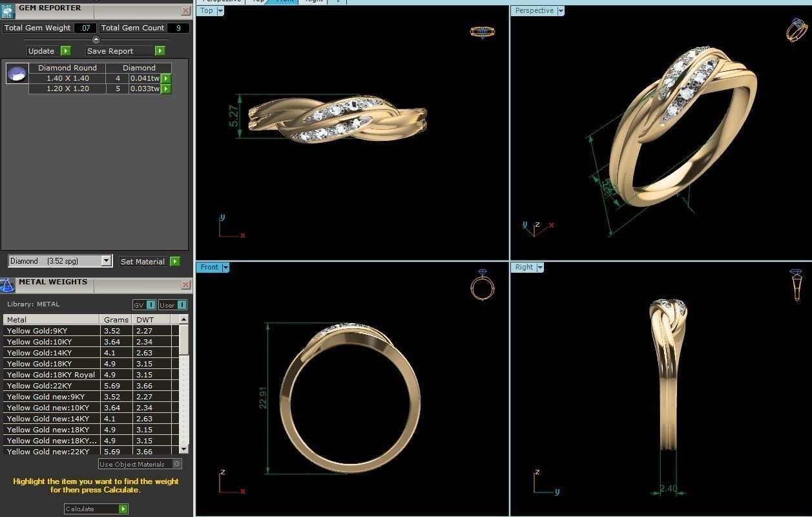812x517 pixels.
Task: Close the Metal Weights panel
Action: tap(185, 285)
